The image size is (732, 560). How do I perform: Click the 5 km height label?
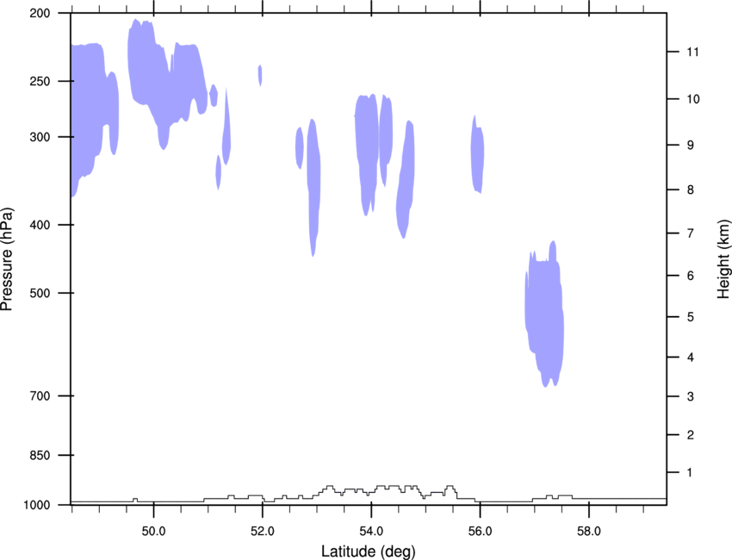pos(691,317)
